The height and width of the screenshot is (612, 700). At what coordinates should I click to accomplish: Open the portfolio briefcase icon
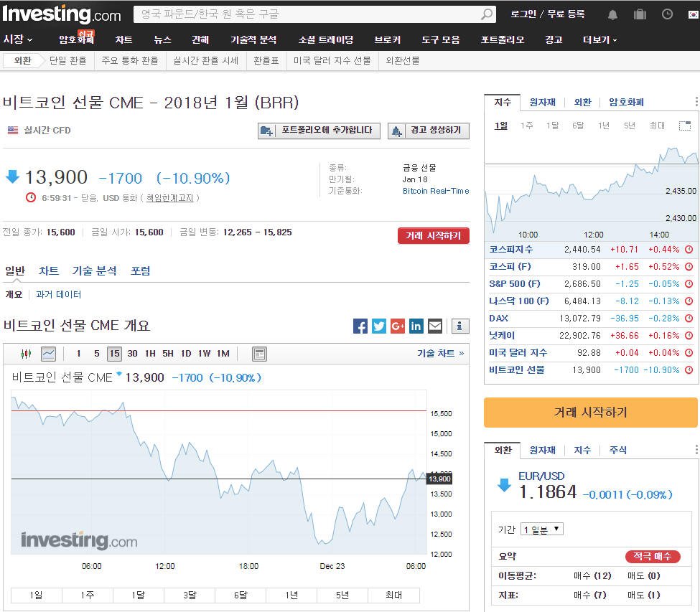tap(639, 14)
